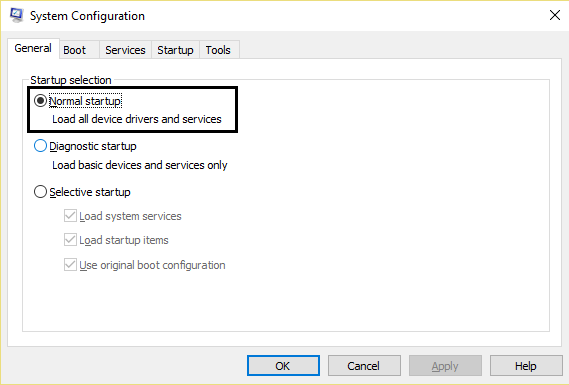The height and width of the screenshot is (385, 569).
Task: Switch to the General tab
Action: pos(33,48)
